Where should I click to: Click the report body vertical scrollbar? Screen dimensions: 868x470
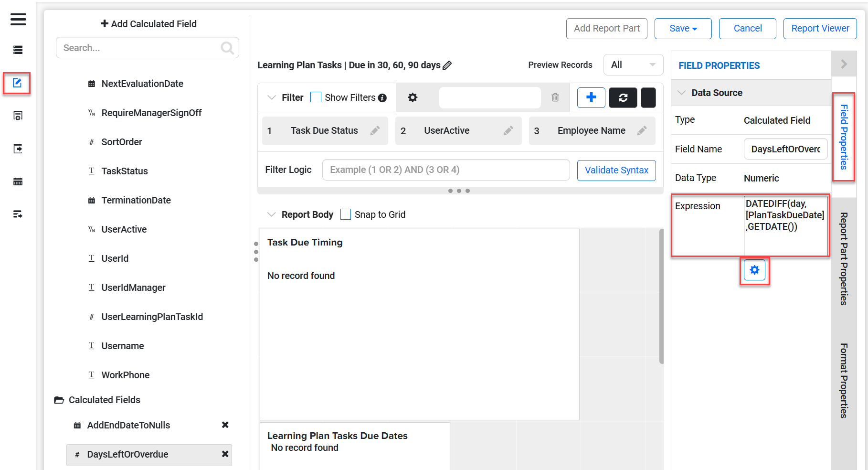click(661, 296)
